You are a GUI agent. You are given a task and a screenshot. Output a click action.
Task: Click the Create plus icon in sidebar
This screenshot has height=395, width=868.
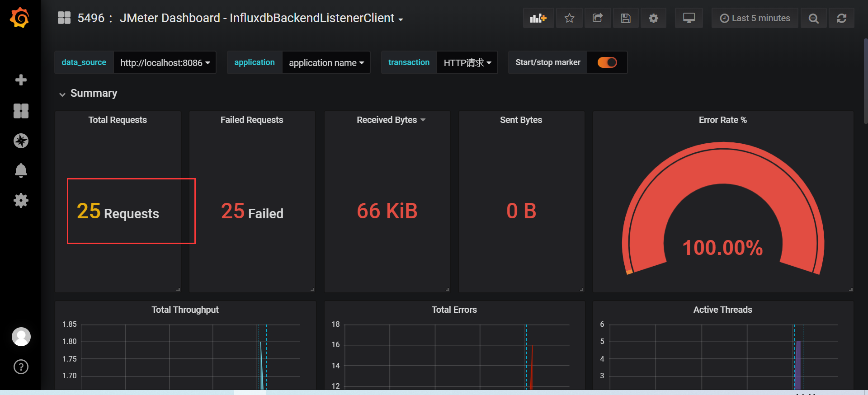(21, 80)
